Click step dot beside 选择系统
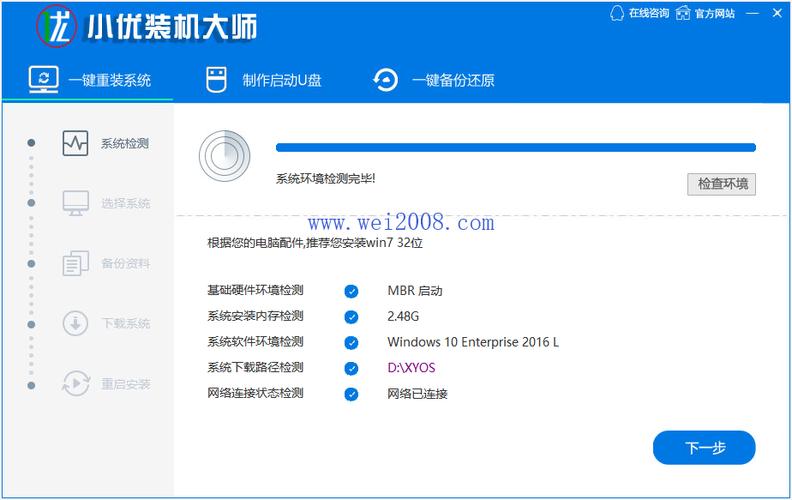 coord(31,203)
